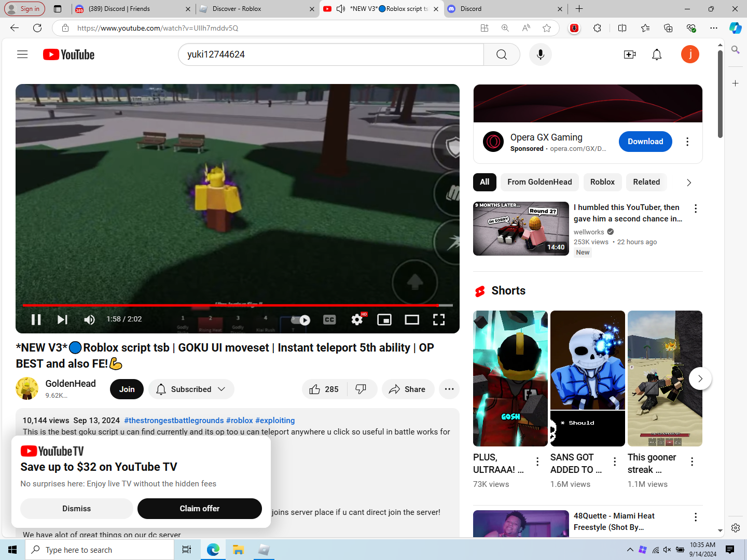The image size is (747, 560).
Task: Open the #thestrongestbattlegrounds hashtag
Action: tap(174, 421)
